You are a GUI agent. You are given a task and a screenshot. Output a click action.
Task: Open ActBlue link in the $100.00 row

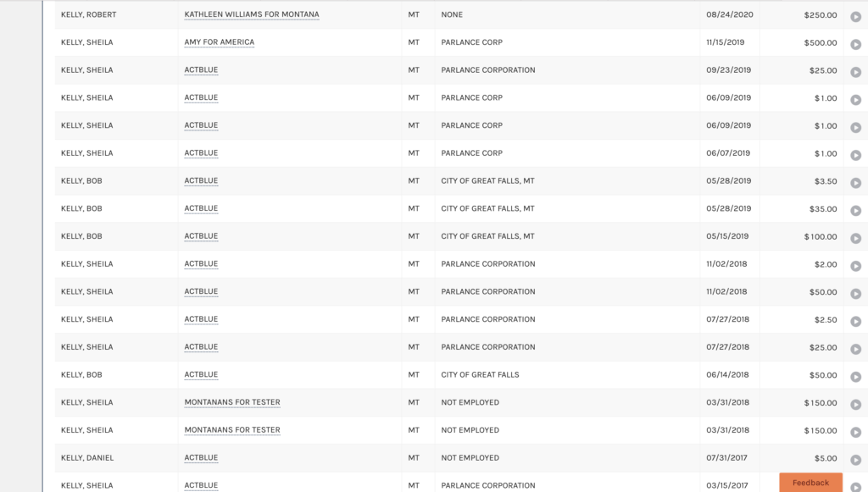click(x=201, y=236)
